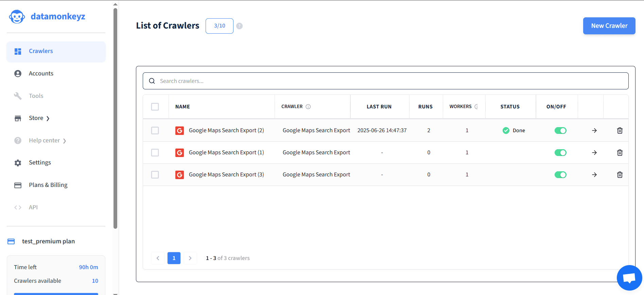Open Google Maps Search Export (2) name link
Screen dimensions: 644x295
226,131
